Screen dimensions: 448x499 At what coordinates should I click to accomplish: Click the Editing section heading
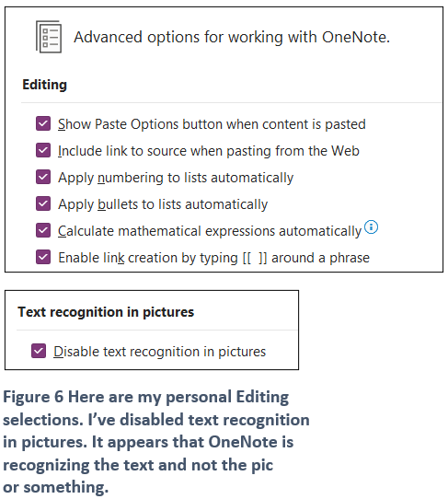click(44, 85)
